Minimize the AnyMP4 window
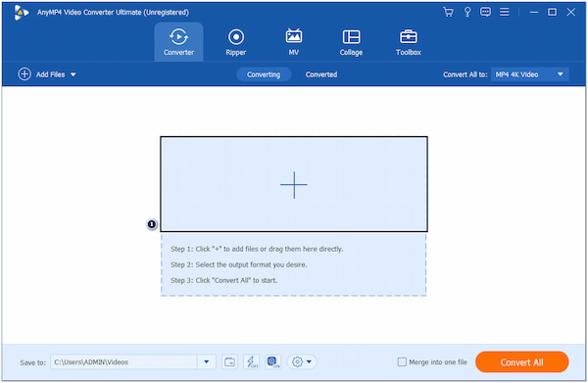 tap(534, 13)
